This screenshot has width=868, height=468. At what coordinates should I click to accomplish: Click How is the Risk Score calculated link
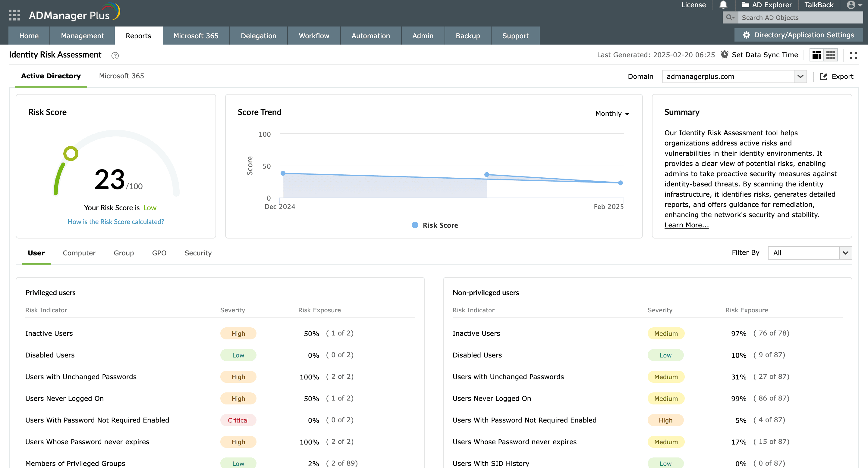click(115, 221)
